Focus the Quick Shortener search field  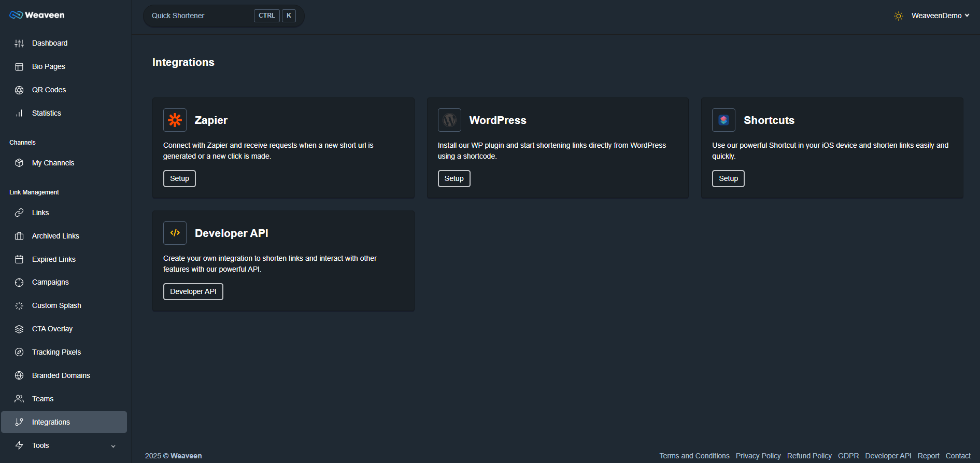tap(200, 16)
